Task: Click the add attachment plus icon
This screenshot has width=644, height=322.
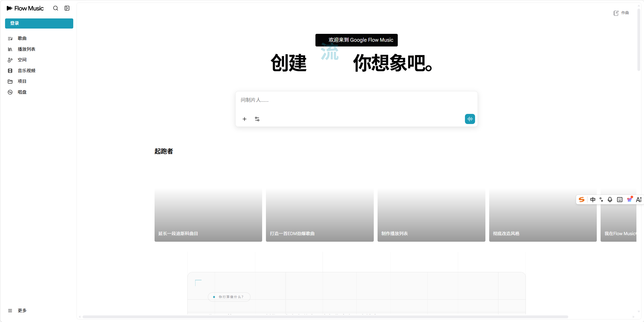Action: (244, 119)
